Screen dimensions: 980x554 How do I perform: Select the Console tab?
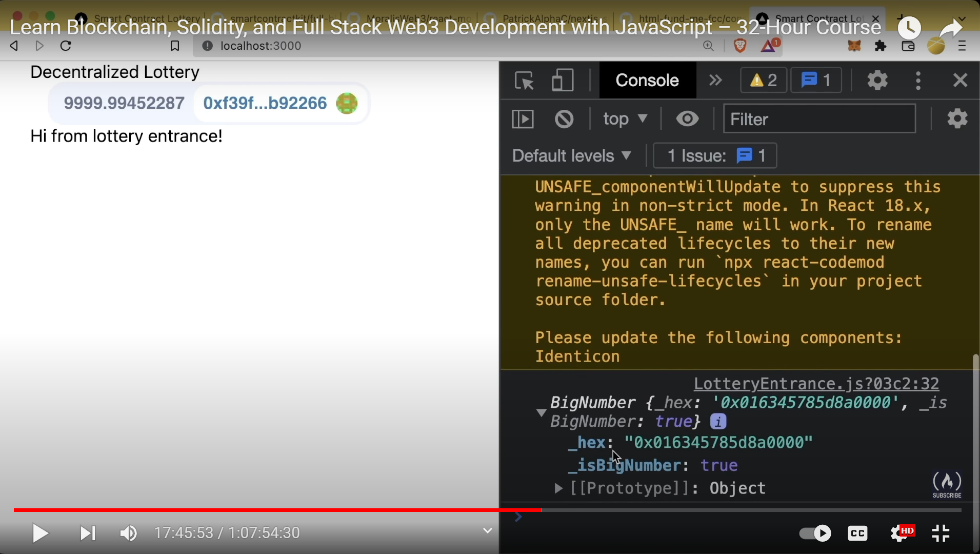[x=647, y=81]
